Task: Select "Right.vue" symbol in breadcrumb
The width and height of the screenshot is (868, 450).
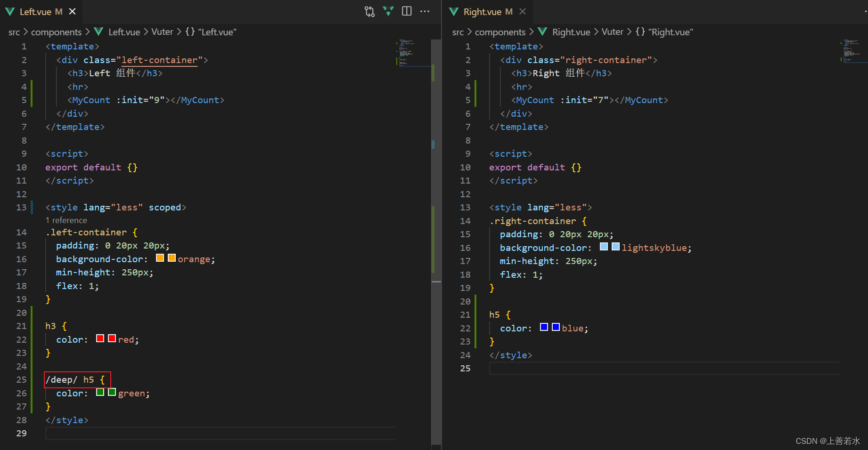Action: [671, 32]
